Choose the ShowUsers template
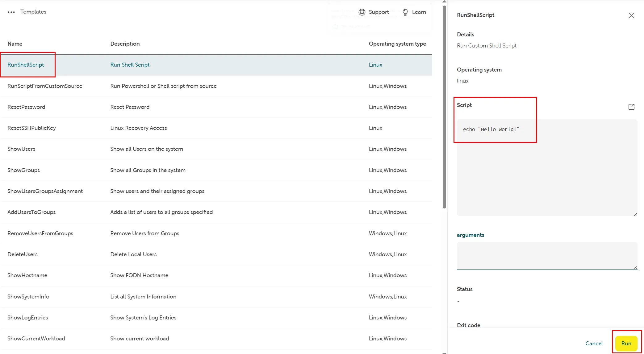This screenshot has height=354, width=644. [x=21, y=149]
